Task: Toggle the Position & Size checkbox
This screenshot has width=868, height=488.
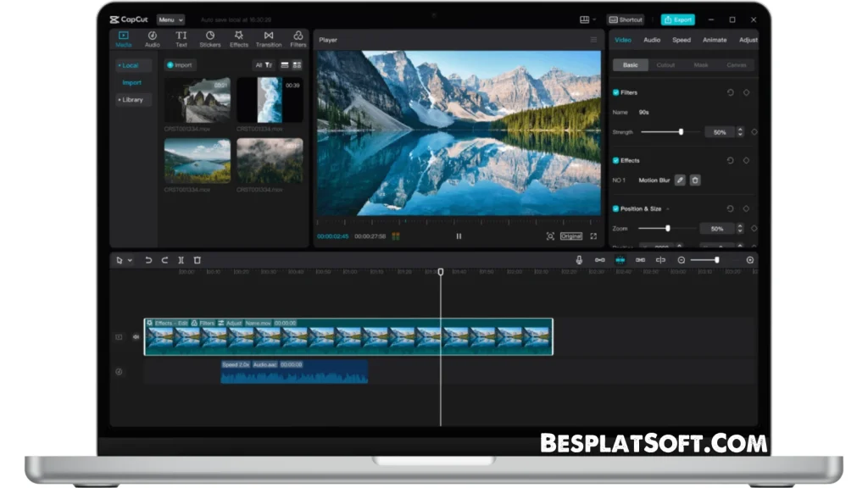Action: 616,208
